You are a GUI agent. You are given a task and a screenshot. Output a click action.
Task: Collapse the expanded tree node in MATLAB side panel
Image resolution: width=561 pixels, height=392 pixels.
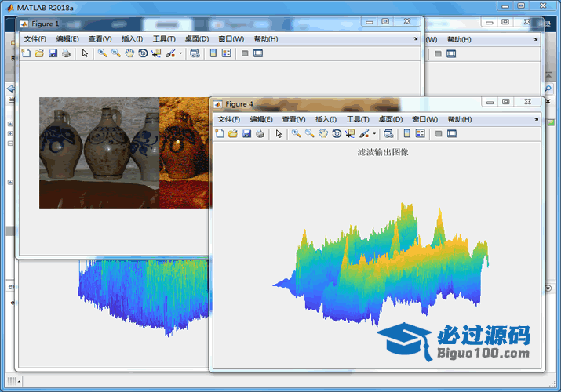[10, 143]
